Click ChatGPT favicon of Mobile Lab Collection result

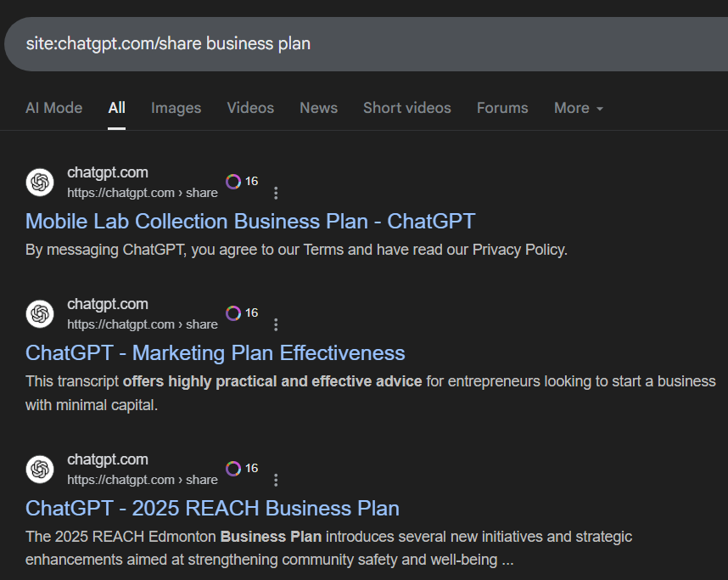40,183
